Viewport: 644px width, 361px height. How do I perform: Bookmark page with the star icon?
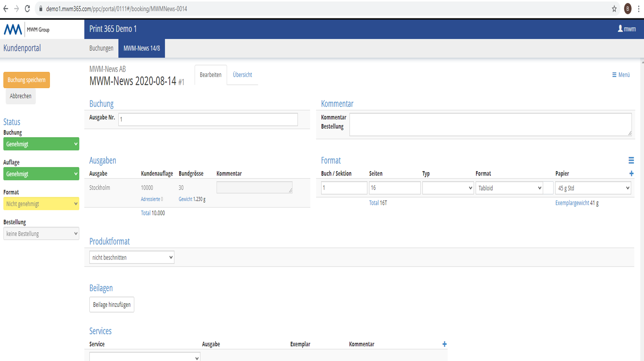[614, 9]
